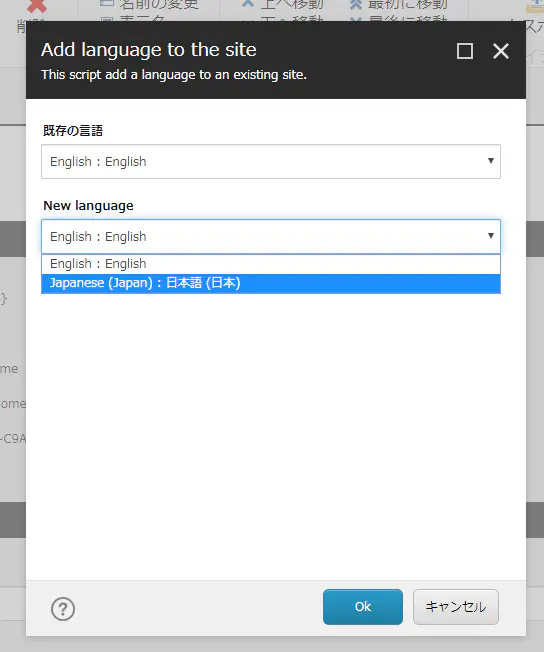Click the 上へ移動 move up arrow icon

pyautogui.click(x=248, y=3)
